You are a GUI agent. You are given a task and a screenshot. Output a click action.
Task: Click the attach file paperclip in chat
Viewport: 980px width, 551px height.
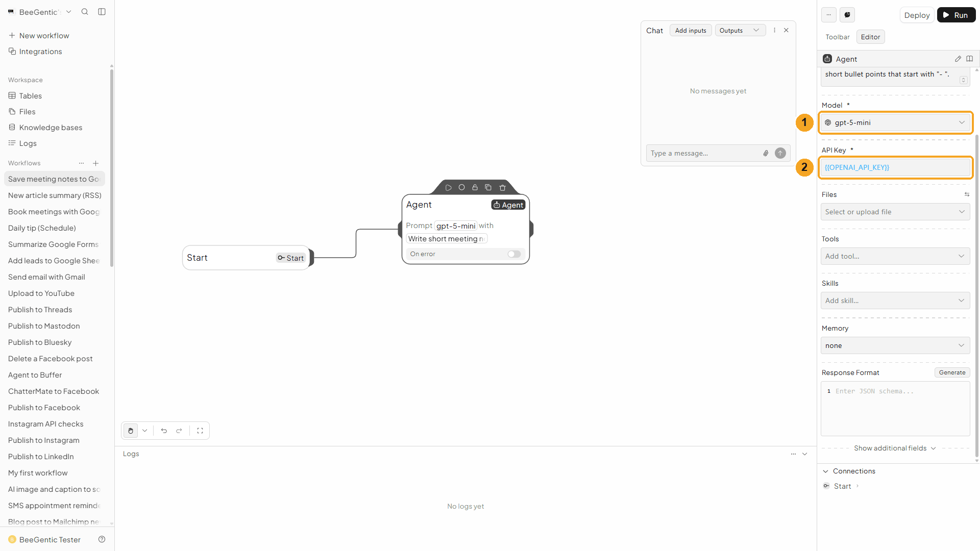pos(766,153)
